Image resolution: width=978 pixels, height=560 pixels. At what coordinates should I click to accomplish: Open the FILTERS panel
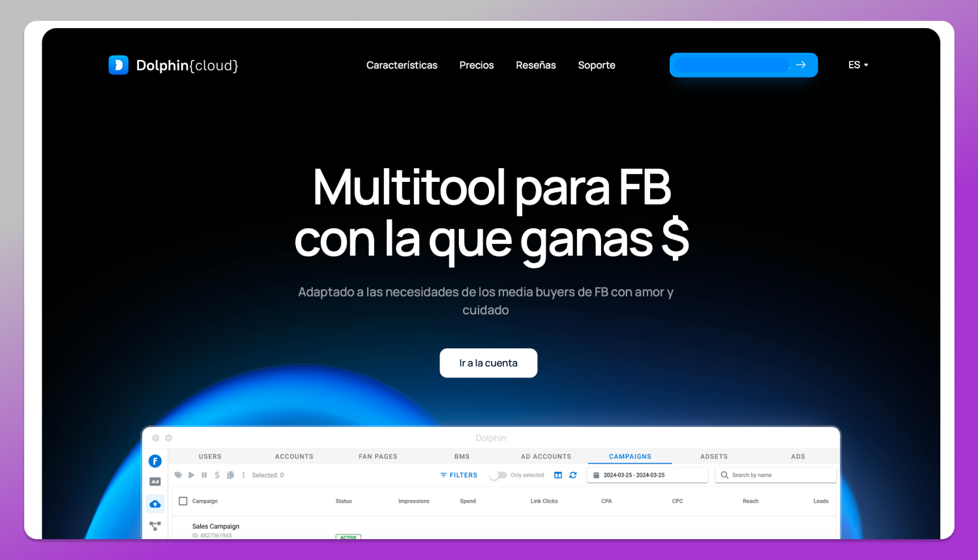pos(459,475)
